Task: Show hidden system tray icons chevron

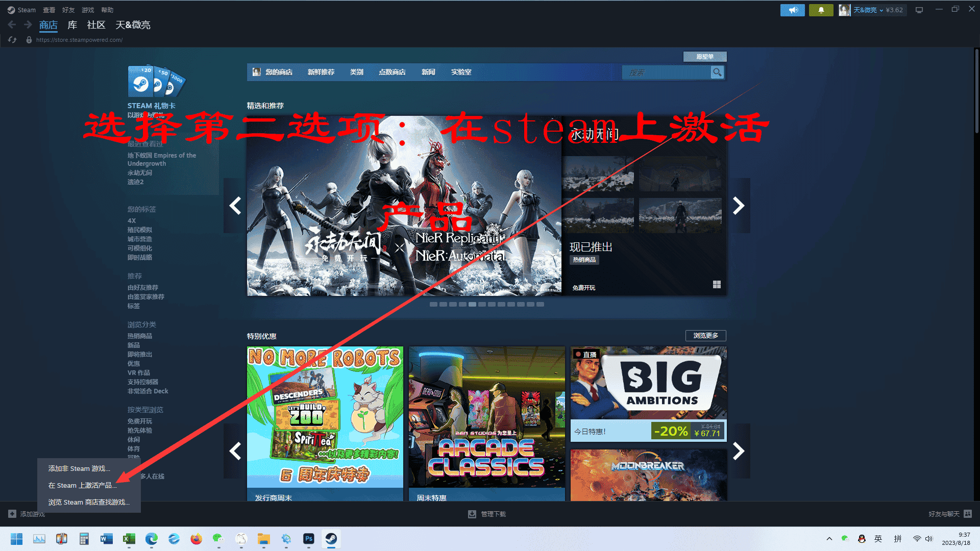Action: [x=829, y=539]
